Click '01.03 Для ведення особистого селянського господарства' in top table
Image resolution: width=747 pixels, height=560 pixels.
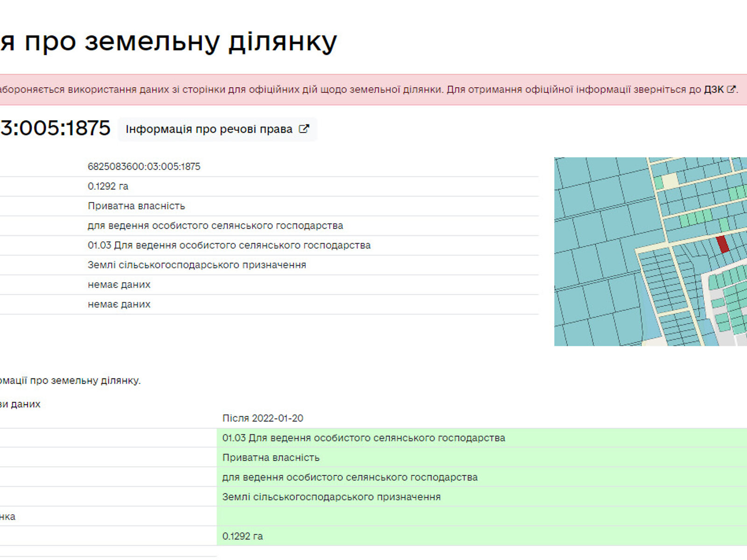point(229,245)
